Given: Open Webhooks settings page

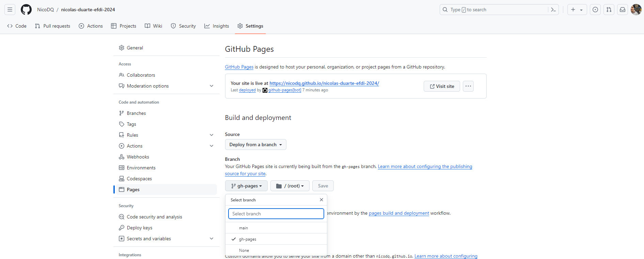Looking at the screenshot, I should pos(167,157).
